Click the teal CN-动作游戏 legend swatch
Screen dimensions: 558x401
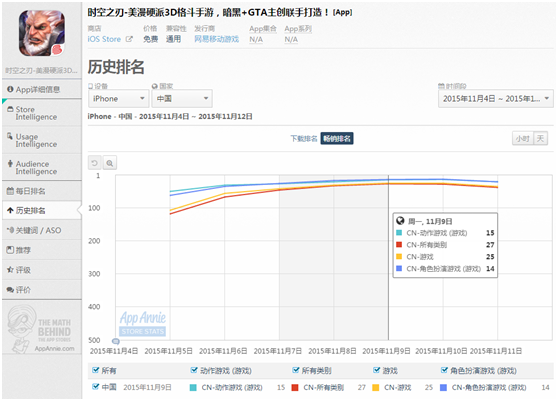(193, 387)
